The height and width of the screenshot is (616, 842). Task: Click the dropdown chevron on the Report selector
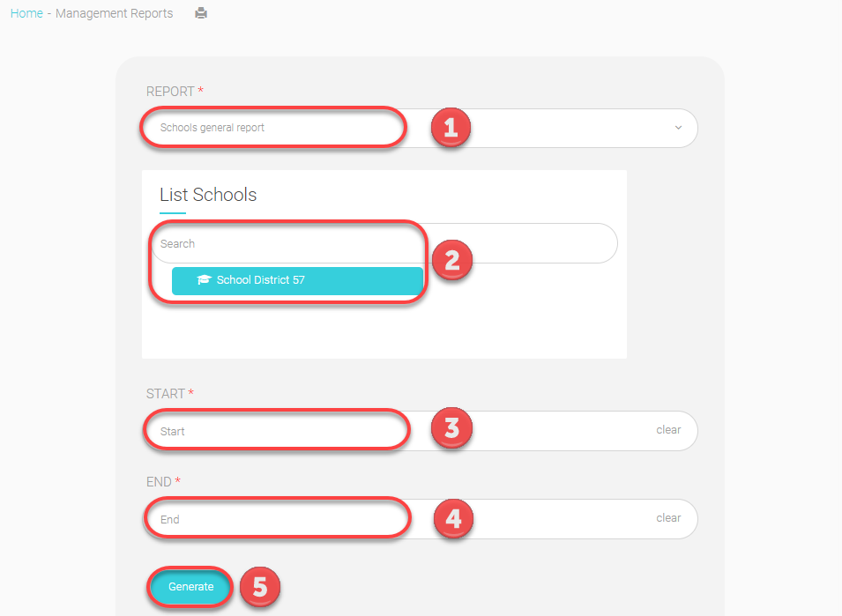[x=678, y=128]
